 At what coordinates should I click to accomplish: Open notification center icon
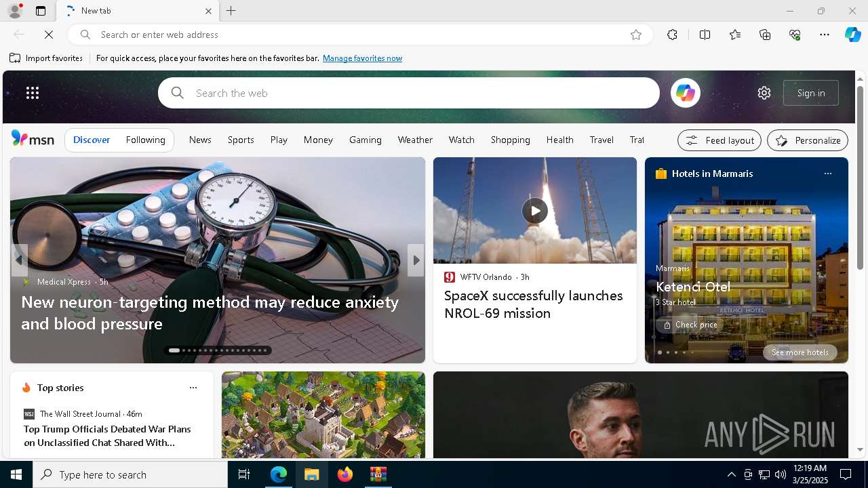point(846,474)
